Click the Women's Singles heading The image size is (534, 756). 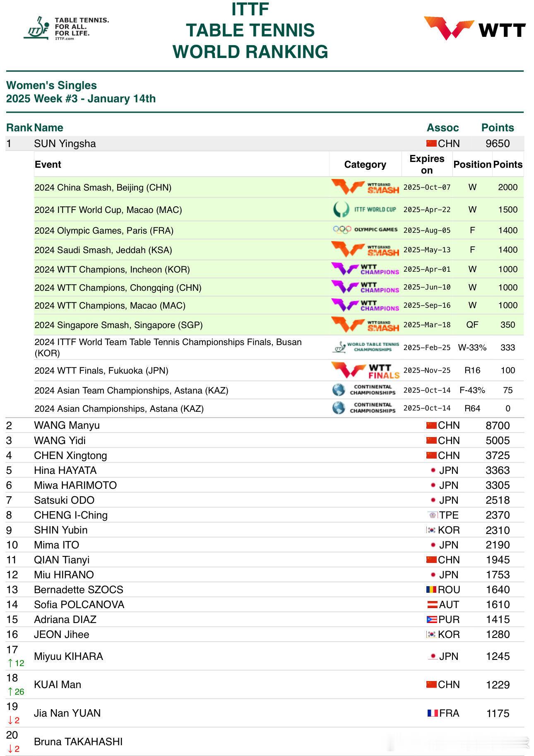coord(51,85)
